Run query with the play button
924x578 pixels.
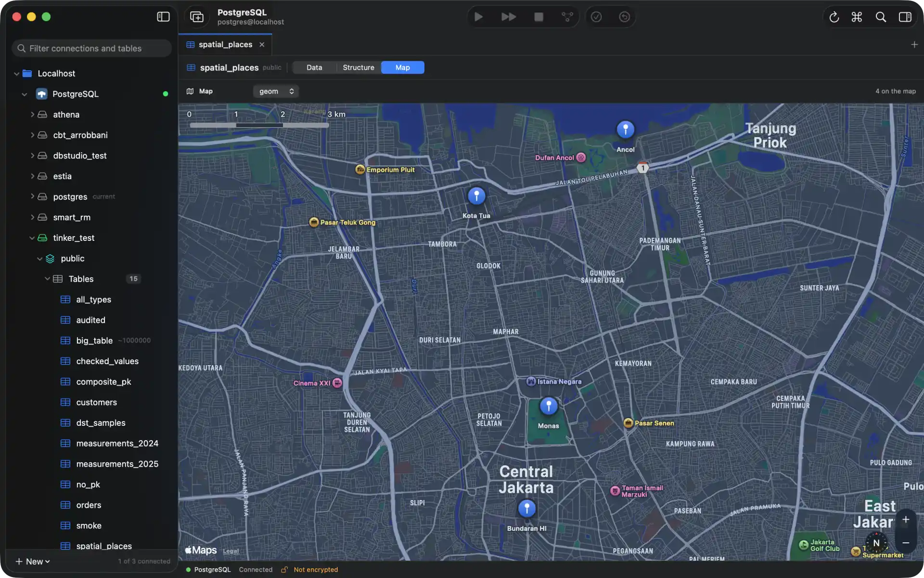coord(478,17)
